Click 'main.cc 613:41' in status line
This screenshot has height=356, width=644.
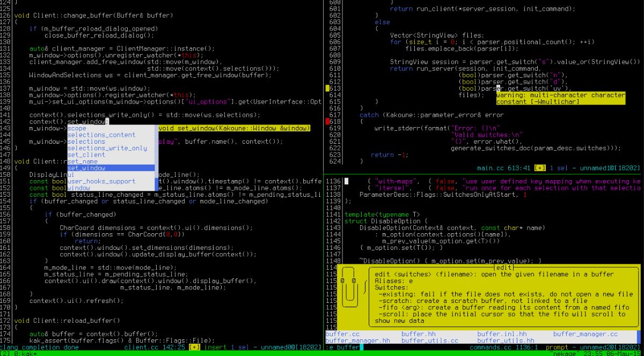pyautogui.click(x=504, y=168)
